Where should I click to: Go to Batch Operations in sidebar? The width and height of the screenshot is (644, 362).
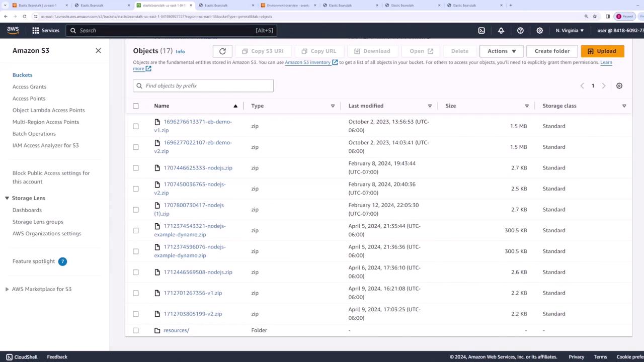tap(34, 134)
